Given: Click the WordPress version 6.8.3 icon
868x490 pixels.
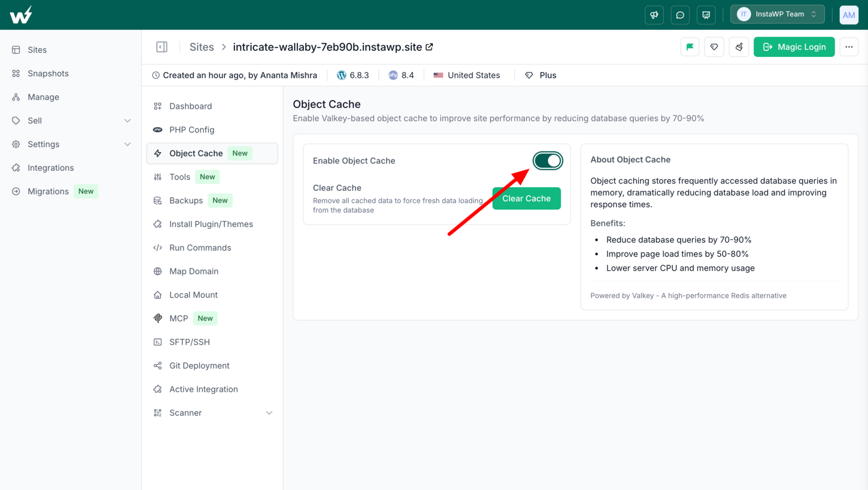Looking at the screenshot, I should (341, 75).
